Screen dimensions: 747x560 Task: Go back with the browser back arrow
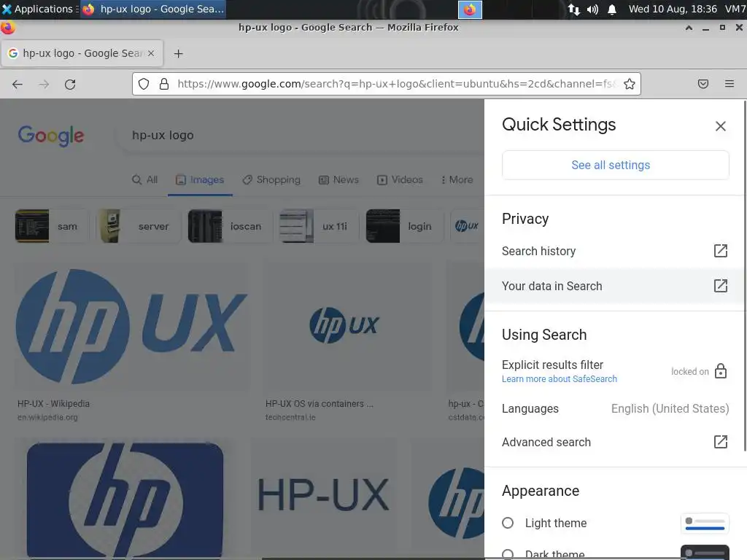[x=18, y=85]
